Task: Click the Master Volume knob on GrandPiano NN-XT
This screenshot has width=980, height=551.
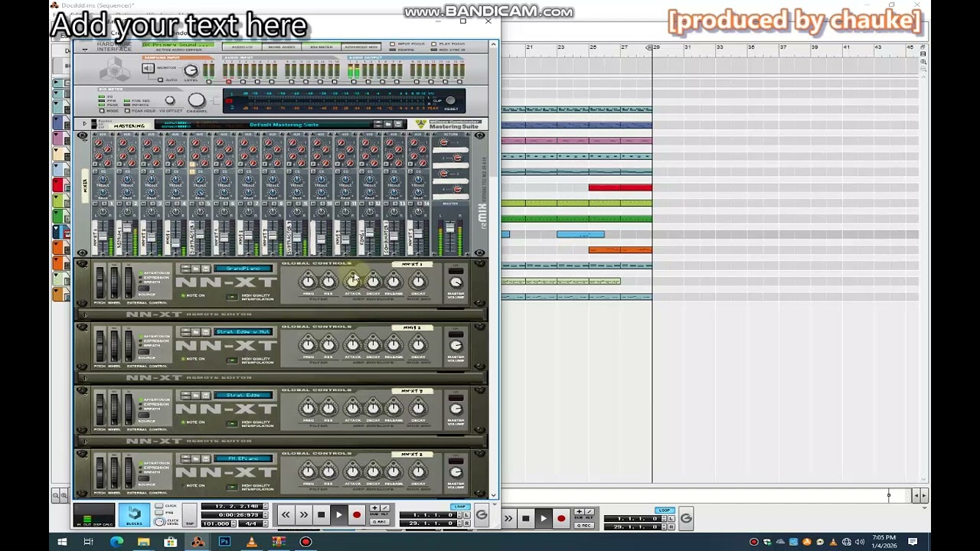Action: (456, 282)
